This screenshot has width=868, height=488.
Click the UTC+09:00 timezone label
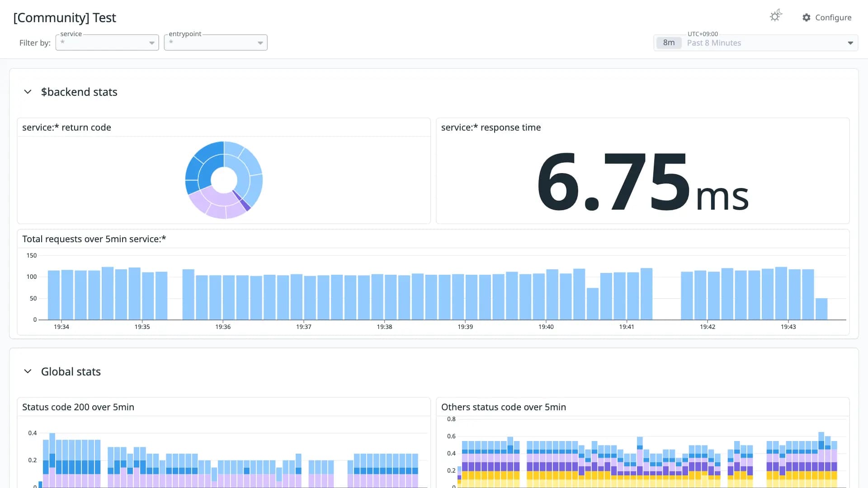tap(703, 34)
